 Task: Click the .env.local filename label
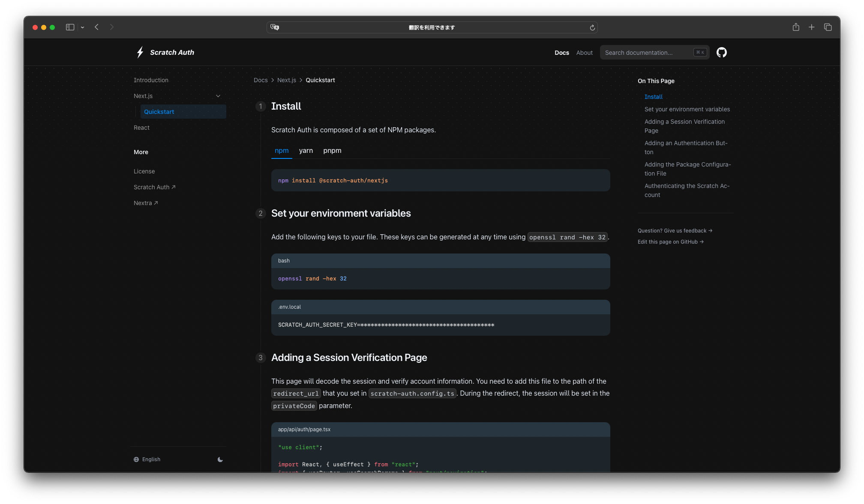[290, 307]
